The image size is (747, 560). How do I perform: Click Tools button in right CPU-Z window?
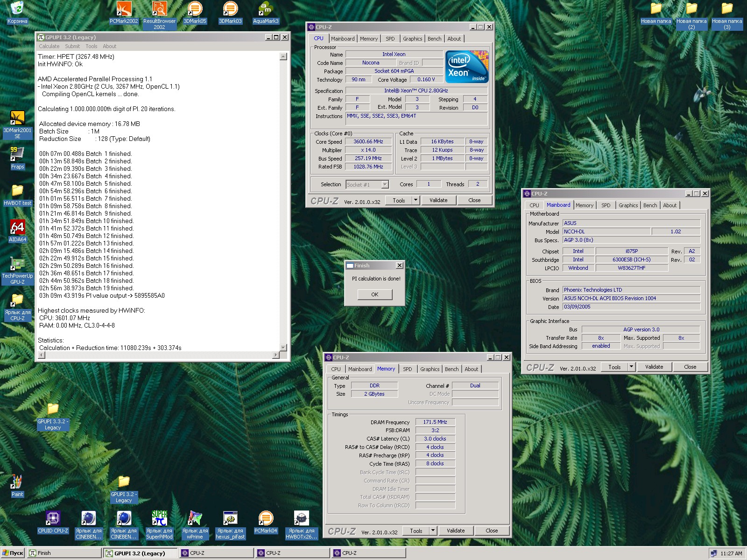(x=614, y=367)
